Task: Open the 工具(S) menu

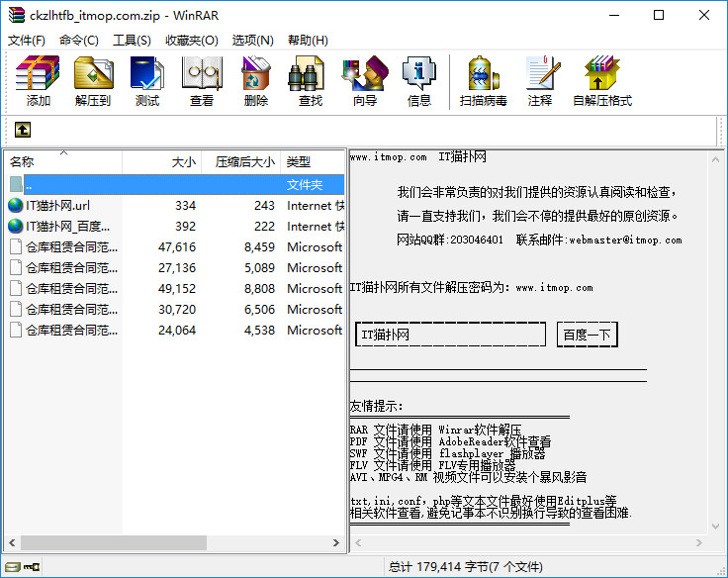Action: [132, 41]
